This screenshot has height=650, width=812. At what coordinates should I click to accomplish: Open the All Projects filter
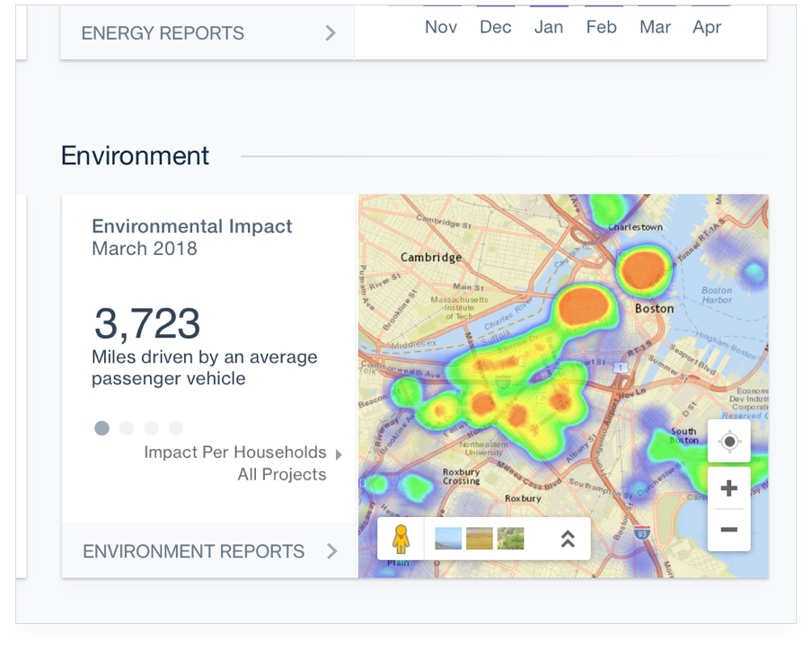coord(281,475)
